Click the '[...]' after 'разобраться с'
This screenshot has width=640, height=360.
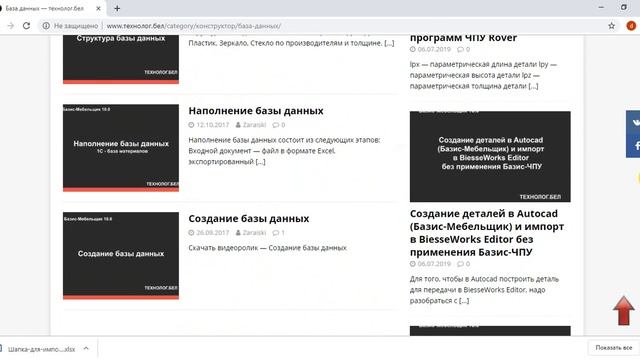tap(464, 301)
